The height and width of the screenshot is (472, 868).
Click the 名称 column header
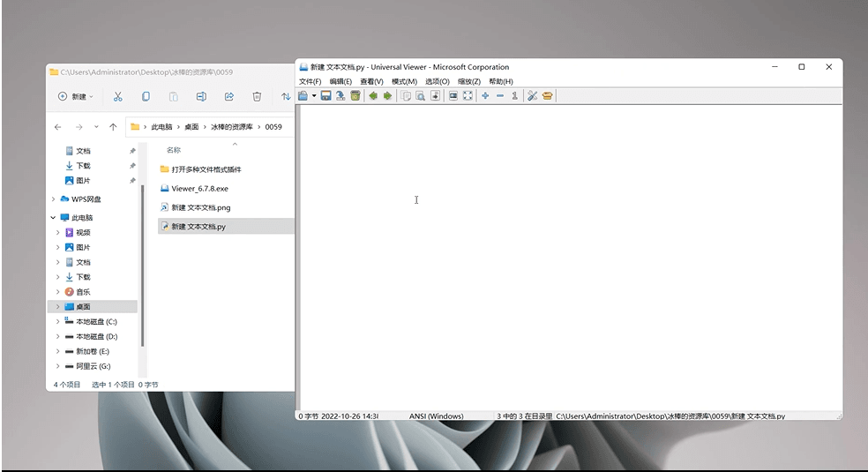pos(174,150)
